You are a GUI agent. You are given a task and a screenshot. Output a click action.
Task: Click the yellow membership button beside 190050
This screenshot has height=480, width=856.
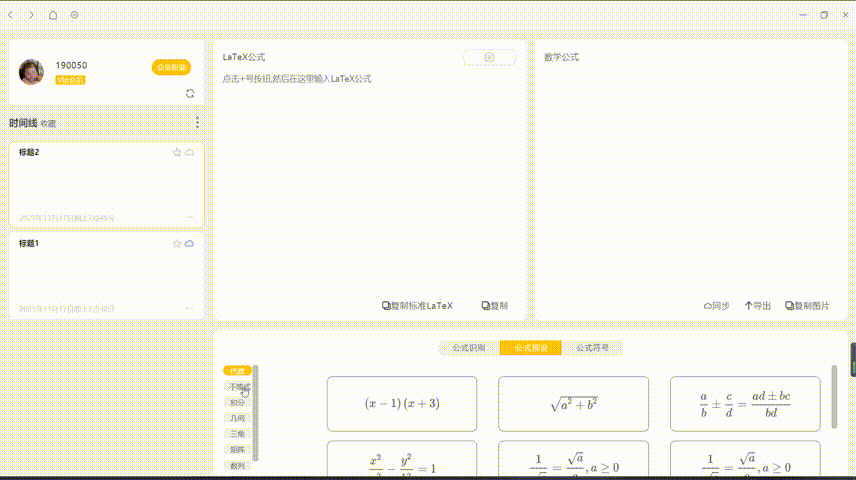click(x=171, y=67)
